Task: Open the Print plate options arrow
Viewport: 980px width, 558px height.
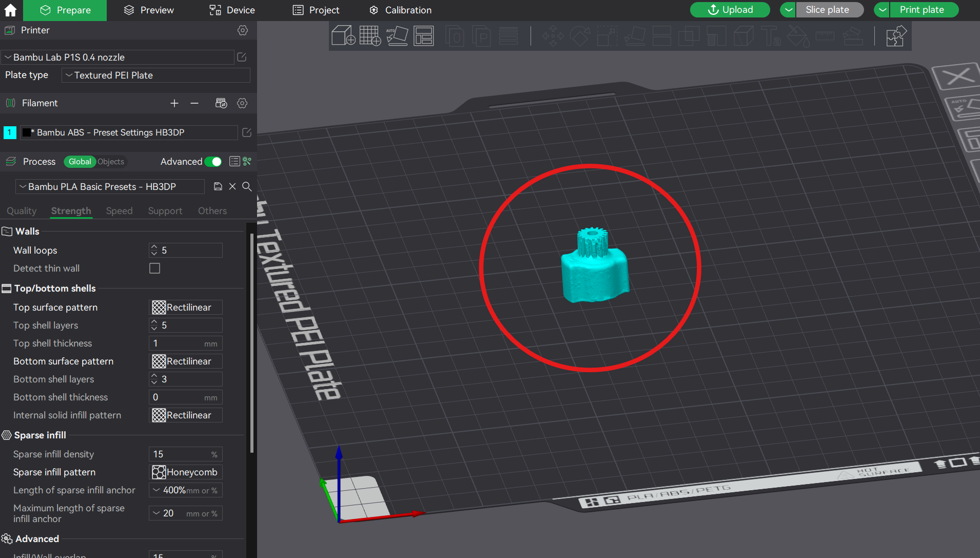Action: [x=882, y=10]
